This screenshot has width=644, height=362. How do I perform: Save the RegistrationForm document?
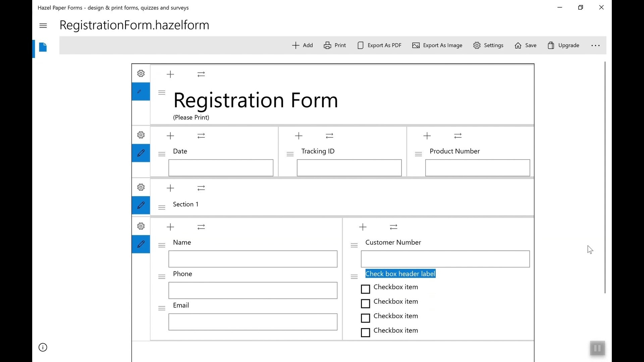click(x=525, y=45)
